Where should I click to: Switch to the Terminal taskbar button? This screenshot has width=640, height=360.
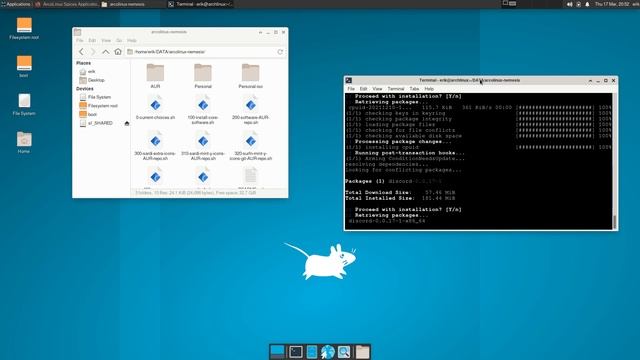click(x=200, y=4)
